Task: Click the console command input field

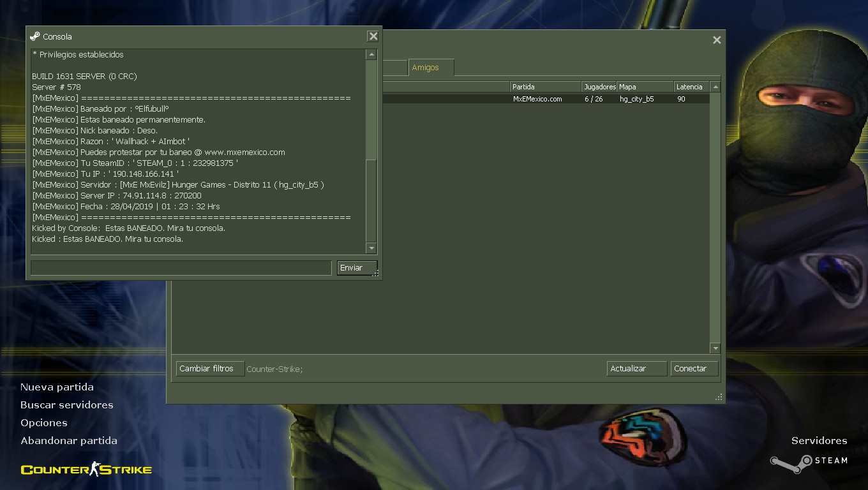Action: point(181,268)
